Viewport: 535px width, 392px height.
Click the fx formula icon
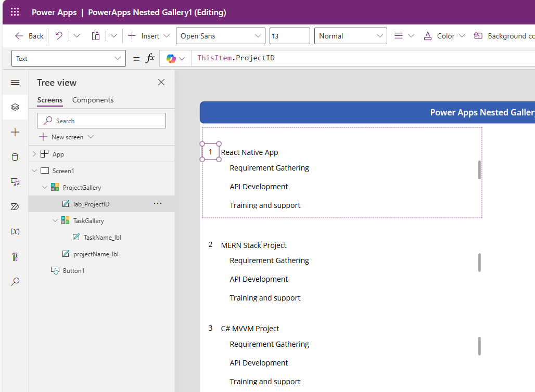click(150, 58)
